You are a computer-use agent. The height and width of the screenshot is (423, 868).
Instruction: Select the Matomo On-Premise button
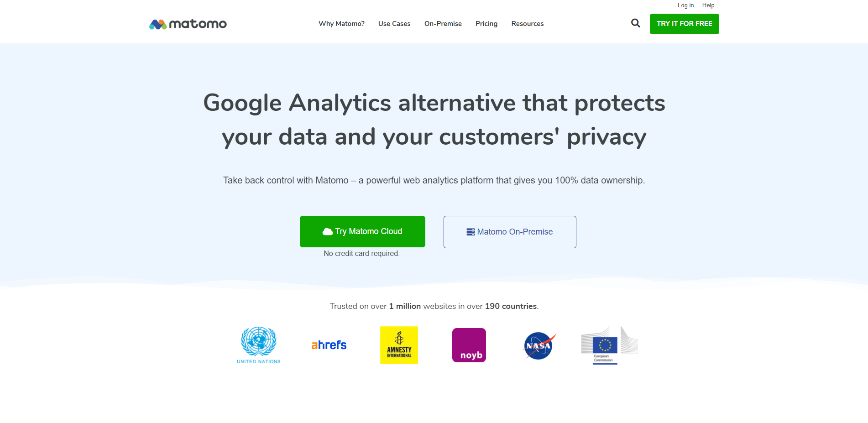(x=510, y=232)
